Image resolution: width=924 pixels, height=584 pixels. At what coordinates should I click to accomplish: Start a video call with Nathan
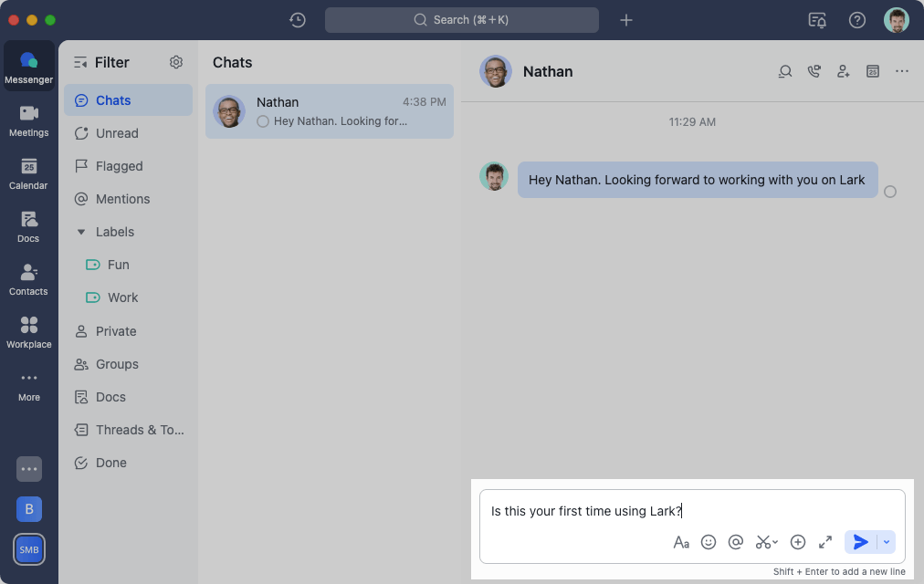pos(814,71)
